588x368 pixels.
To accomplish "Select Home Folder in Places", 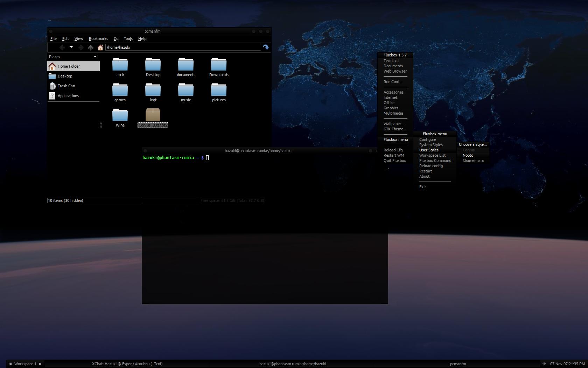I will tap(73, 66).
